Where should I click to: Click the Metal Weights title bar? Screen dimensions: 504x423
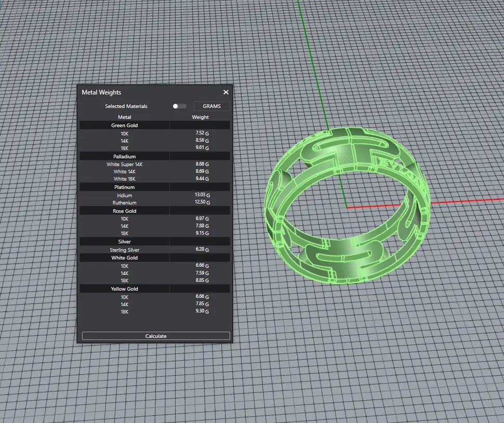[x=145, y=92]
